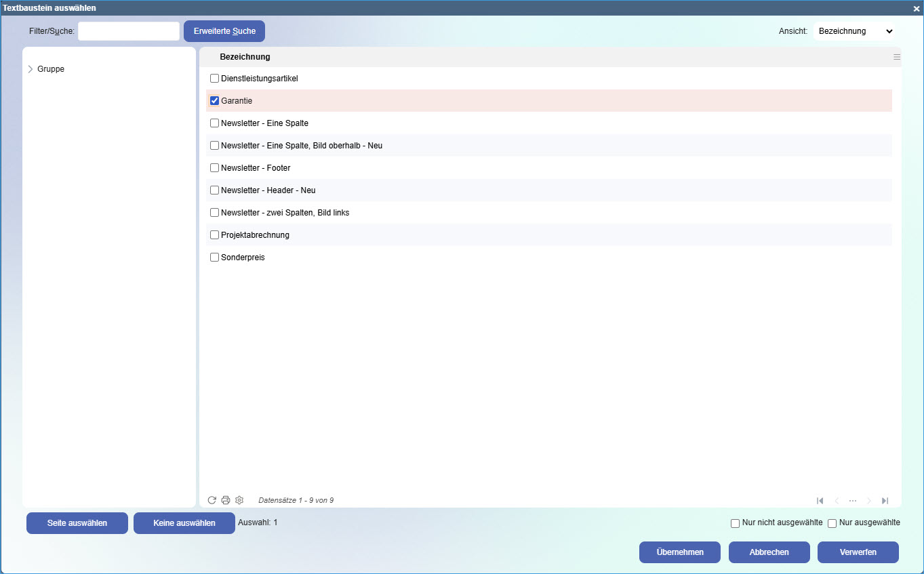The height and width of the screenshot is (574, 924).
Task: Close the Textbaustein auswählen dialog
Action: tap(917, 8)
